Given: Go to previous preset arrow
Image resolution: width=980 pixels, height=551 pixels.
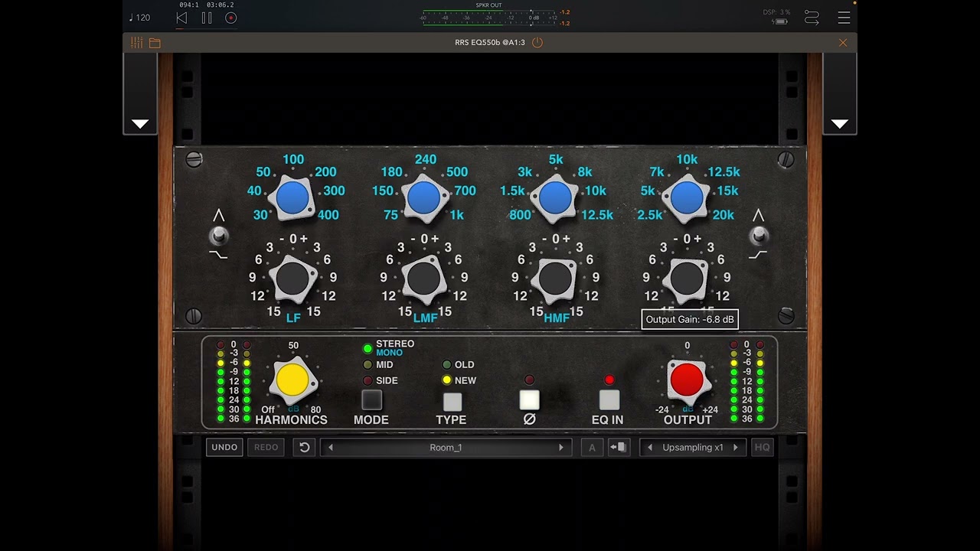Looking at the screenshot, I should [331, 448].
